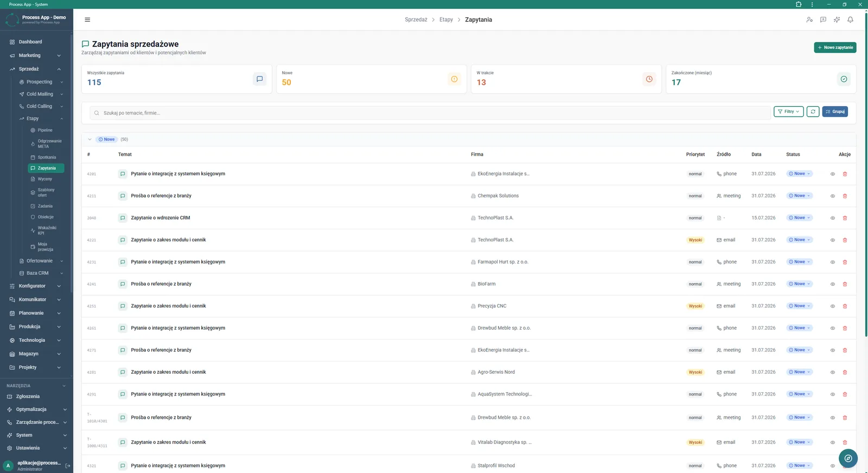This screenshot has width=868, height=473.
Task: Delete inquiry 4221 with the trash icon
Action: pyautogui.click(x=845, y=240)
